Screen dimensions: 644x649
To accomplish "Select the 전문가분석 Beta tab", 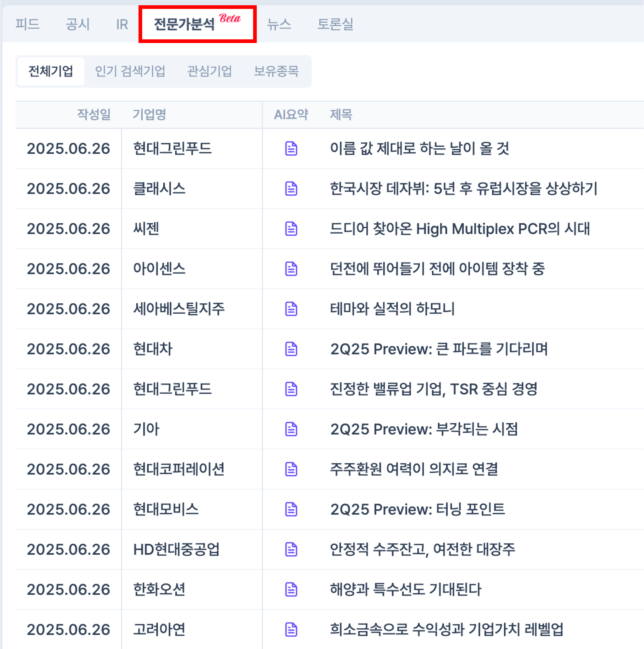I will (197, 24).
